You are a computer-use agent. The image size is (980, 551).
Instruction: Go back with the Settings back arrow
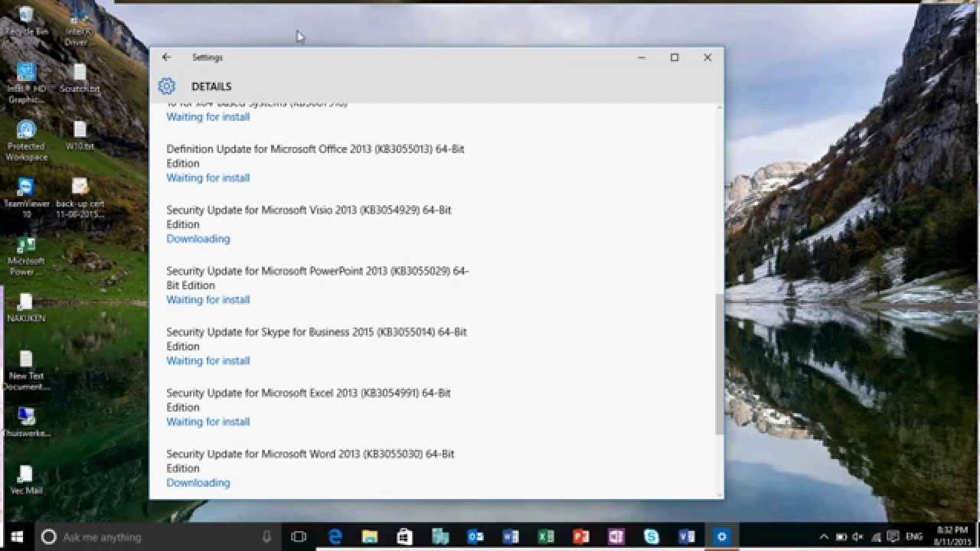click(166, 57)
